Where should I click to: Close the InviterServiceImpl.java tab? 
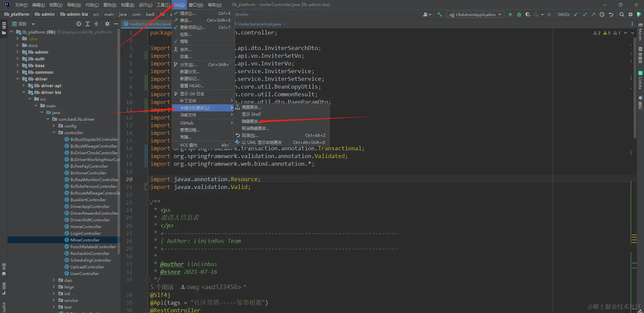(284, 24)
